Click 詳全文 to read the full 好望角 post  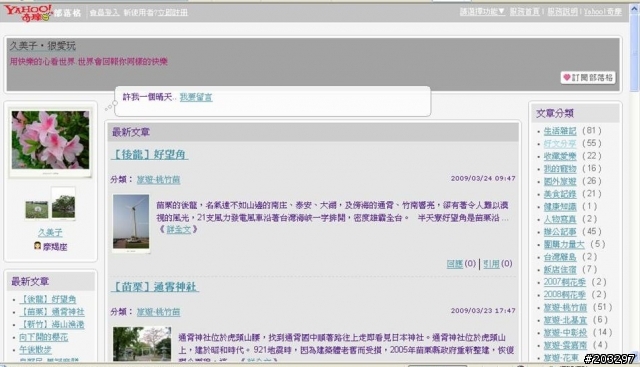179,230
